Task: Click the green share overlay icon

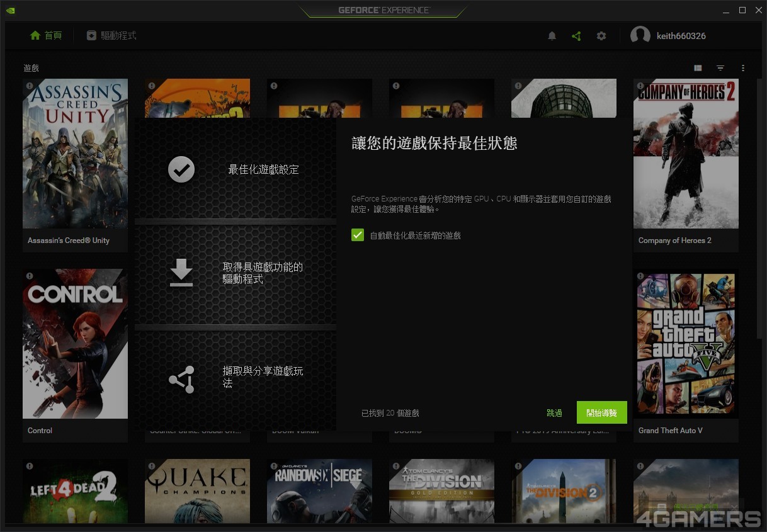Action: tap(576, 36)
